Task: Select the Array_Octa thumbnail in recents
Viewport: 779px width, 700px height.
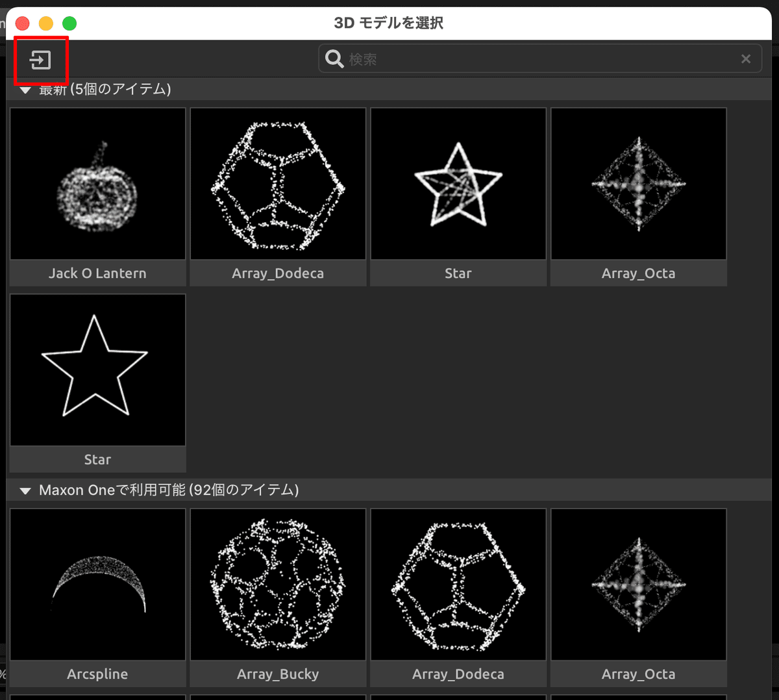Action: click(x=638, y=184)
